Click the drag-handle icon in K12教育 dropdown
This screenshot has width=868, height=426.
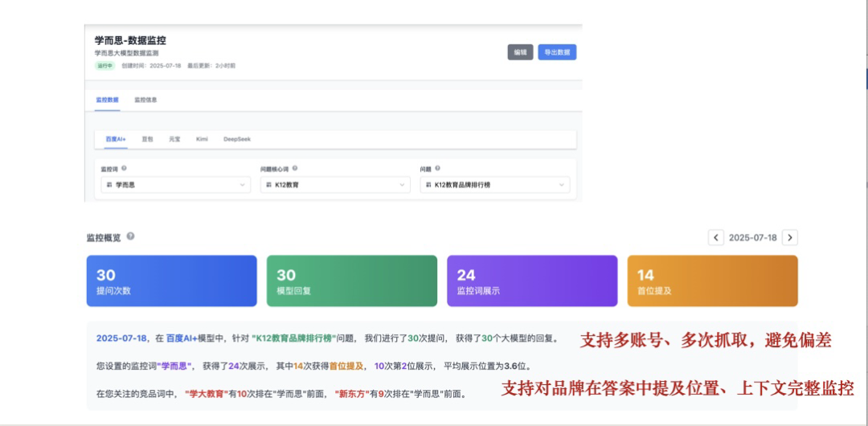click(x=269, y=185)
